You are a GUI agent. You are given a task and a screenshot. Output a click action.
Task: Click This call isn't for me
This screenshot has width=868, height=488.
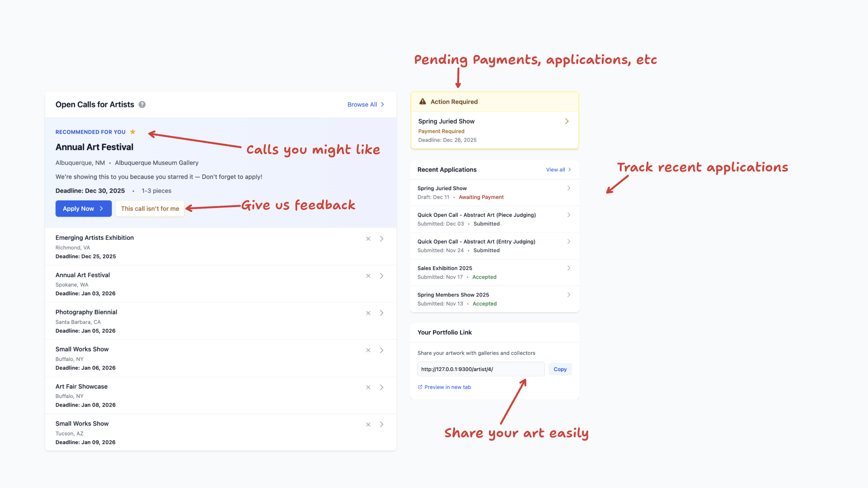click(x=150, y=208)
